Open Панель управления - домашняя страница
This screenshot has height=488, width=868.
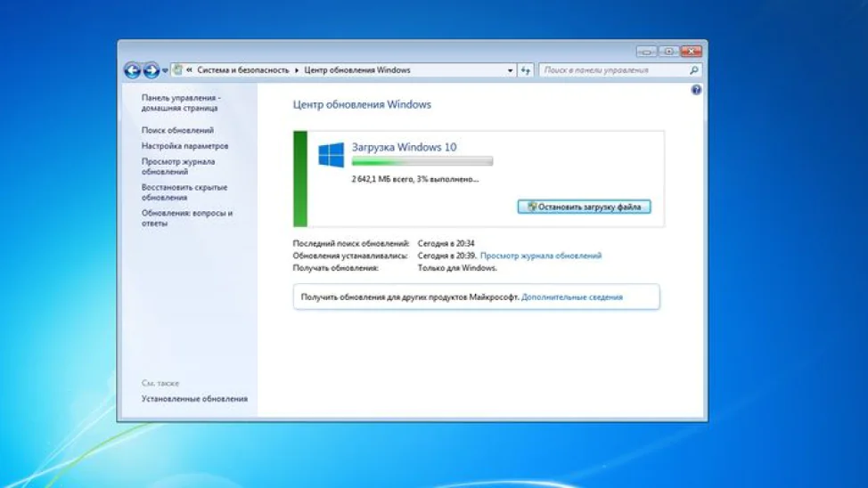coord(181,103)
